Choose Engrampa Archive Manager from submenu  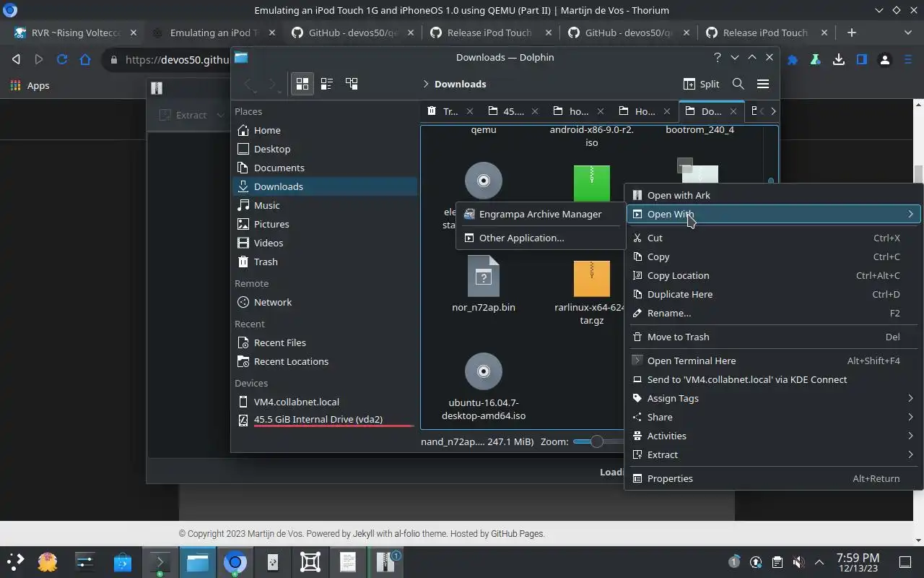coord(540,214)
